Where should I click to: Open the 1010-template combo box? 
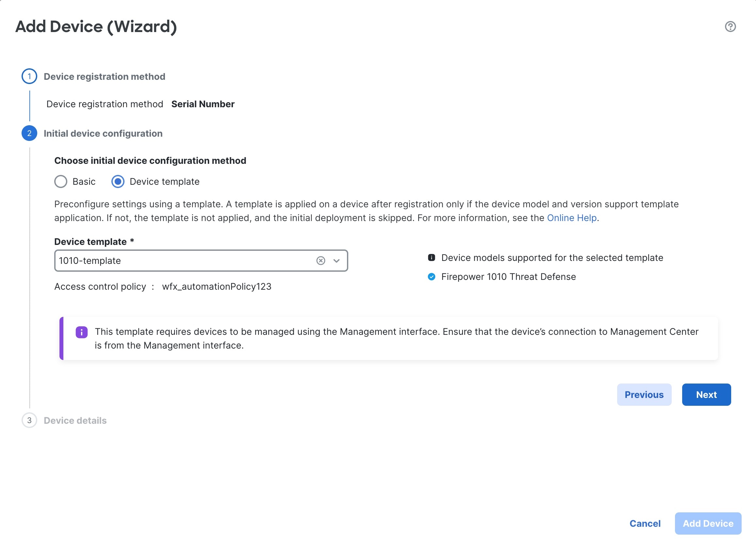[x=201, y=261]
